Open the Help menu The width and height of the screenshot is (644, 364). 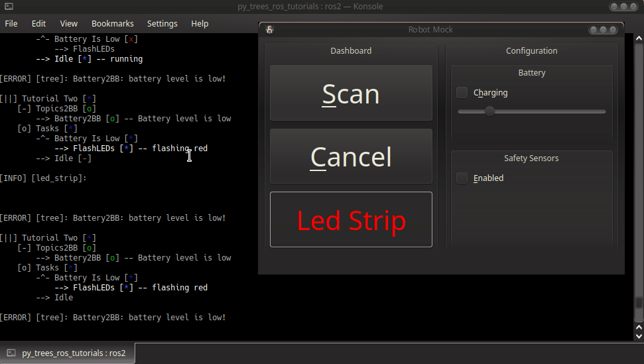200,24
